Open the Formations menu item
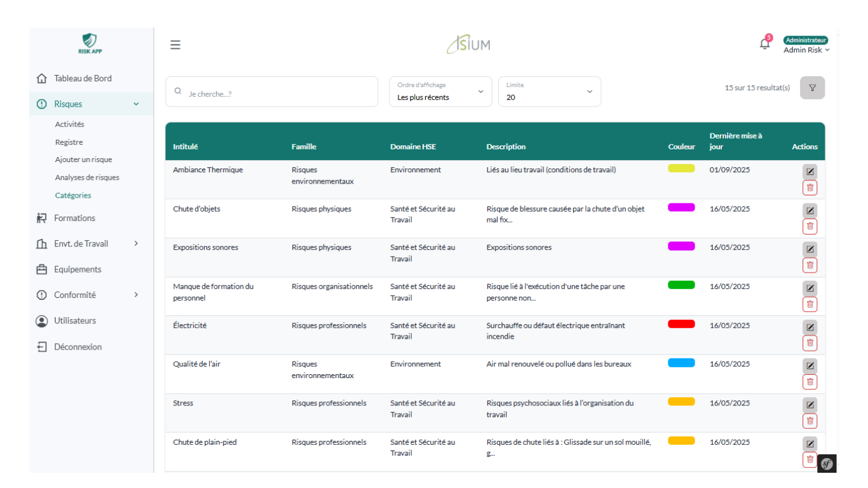 coord(74,218)
